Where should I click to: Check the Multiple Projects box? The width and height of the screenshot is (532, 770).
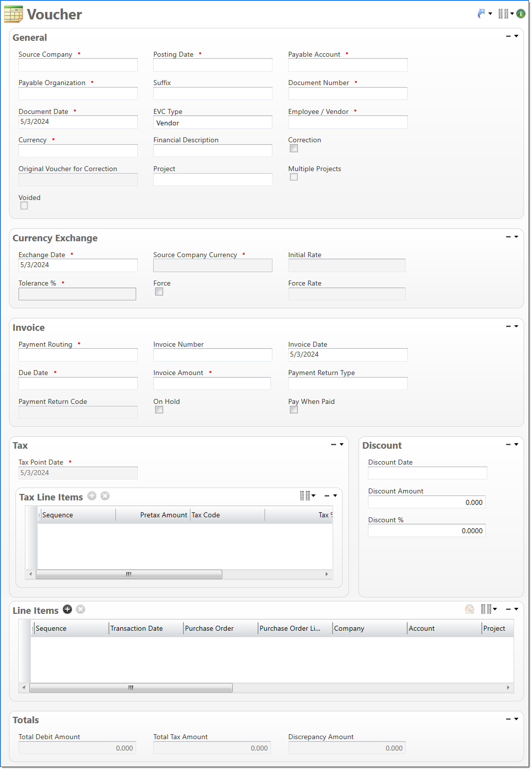tap(294, 177)
